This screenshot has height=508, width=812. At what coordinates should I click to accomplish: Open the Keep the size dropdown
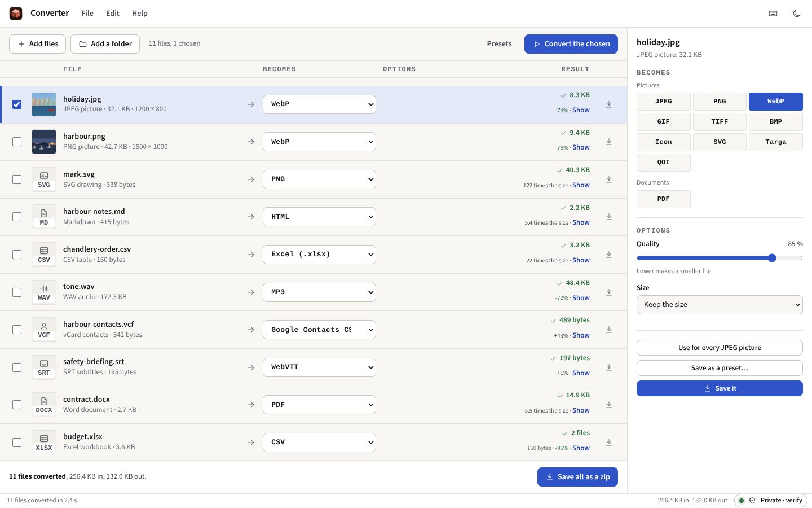[x=720, y=305]
